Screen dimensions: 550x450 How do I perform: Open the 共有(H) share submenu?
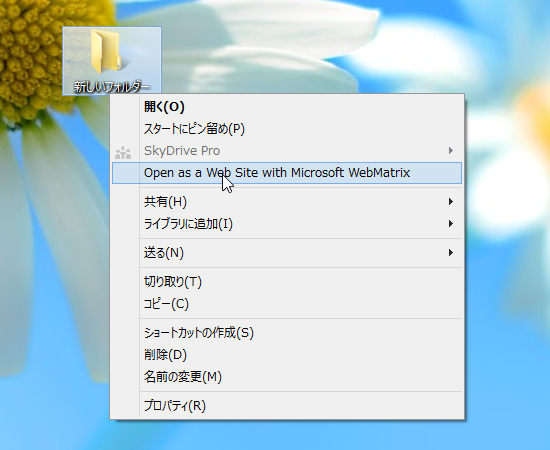point(287,202)
